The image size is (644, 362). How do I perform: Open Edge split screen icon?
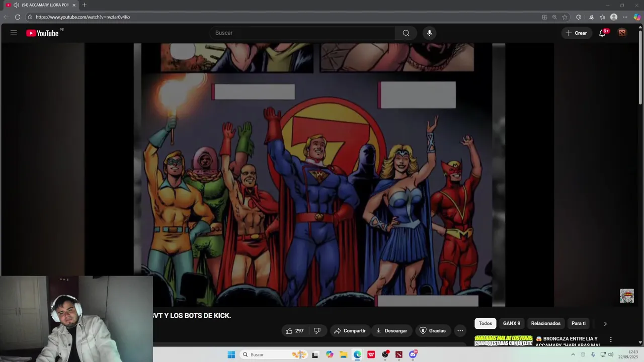[544, 17]
